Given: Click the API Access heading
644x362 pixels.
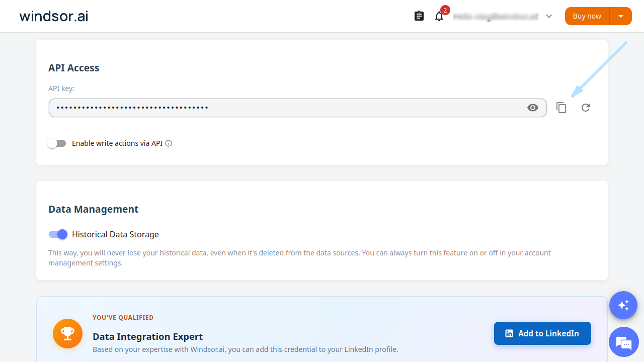Looking at the screenshot, I should coord(74,68).
